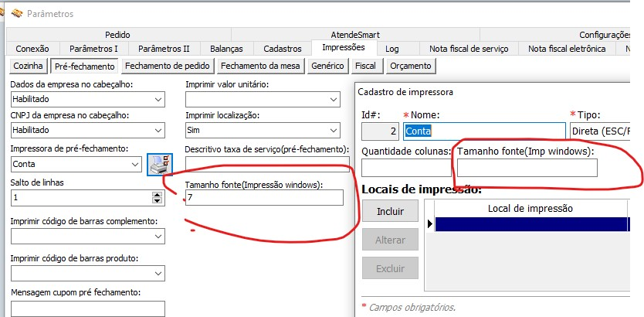Open Nota fiscal eletrônica tab
The width and height of the screenshot is (644, 317).
click(x=567, y=49)
